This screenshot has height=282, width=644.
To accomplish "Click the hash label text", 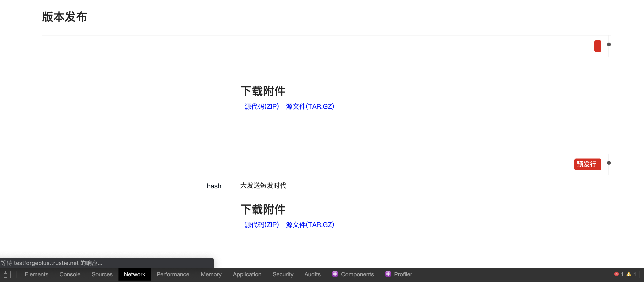I will point(214,186).
